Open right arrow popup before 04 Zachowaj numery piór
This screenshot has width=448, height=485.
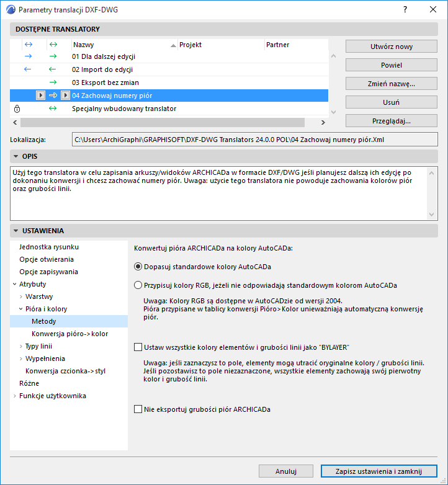(65, 96)
